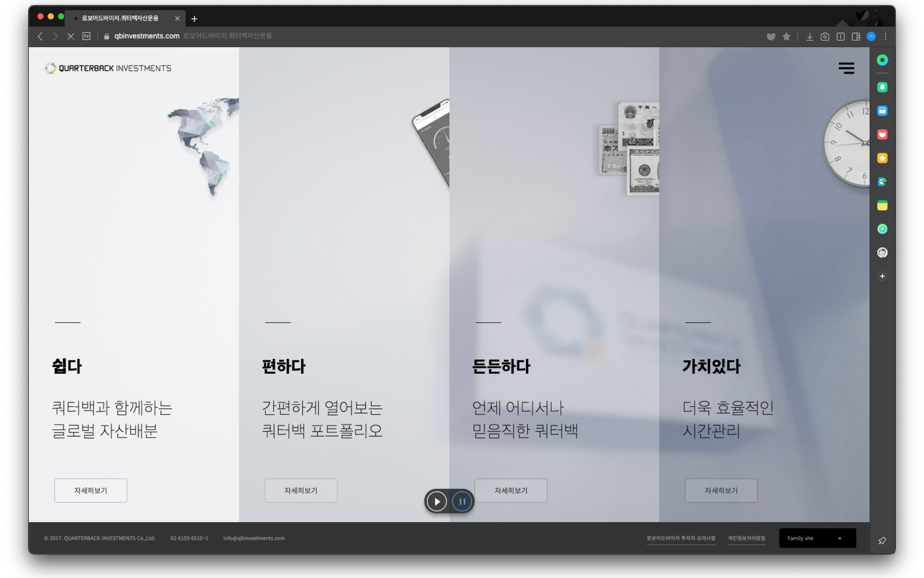The height and width of the screenshot is (578, 924).
Task: Open the yellow memo note sidebar icon
Action: 882,206
